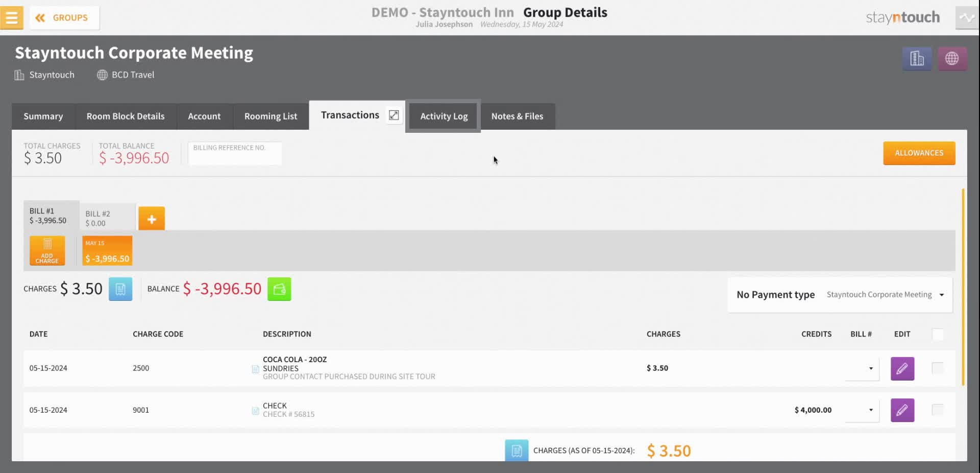980x473 pixels.
Task: Open the Notes & Files tab
Action: point(517,116)
